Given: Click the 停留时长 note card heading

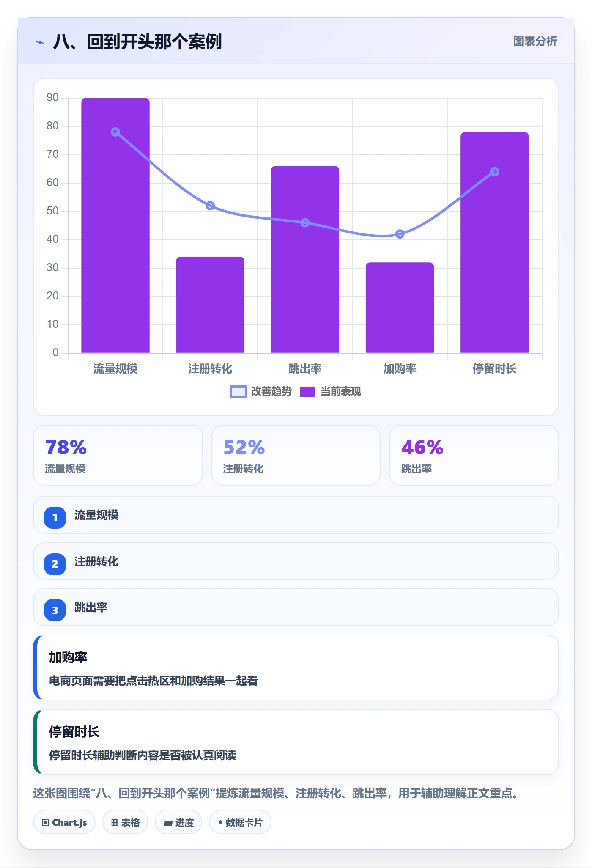Looking at the screenshot, I should 74,732.
